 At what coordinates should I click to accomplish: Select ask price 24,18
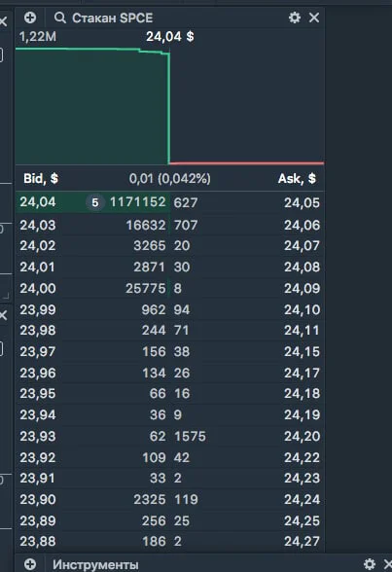pyautogui.click(x=302, y=394)
